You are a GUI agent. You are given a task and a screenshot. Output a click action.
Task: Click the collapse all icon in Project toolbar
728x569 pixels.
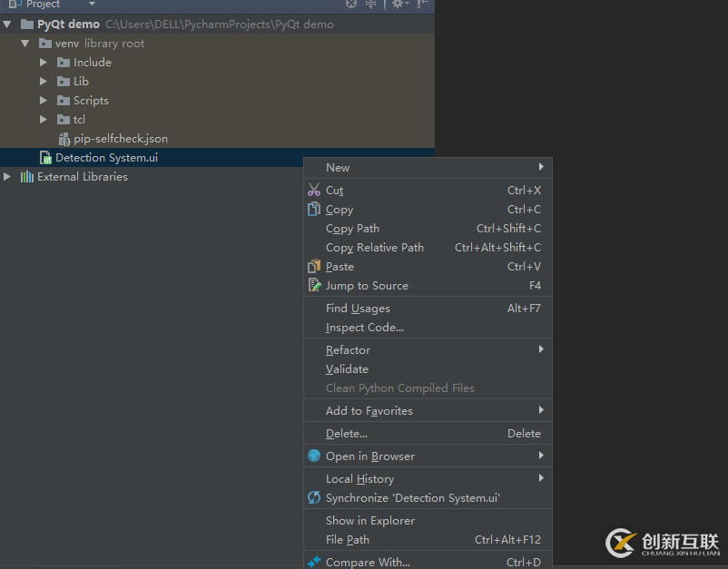pos(370,4)
